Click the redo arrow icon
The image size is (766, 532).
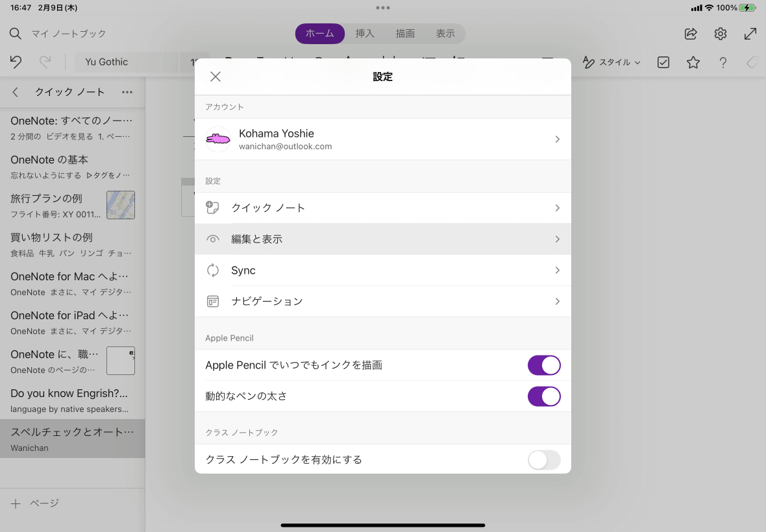[x=45, y=62]
